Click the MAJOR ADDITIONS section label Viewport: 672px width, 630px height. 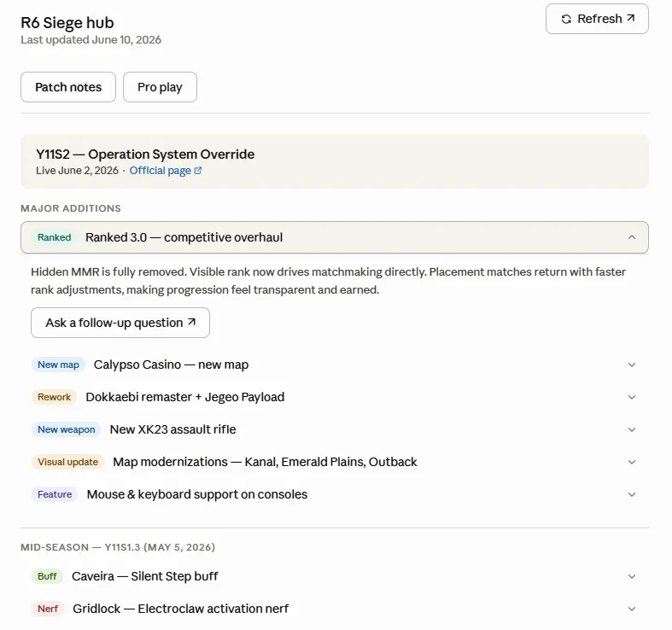tap(71, 208)
